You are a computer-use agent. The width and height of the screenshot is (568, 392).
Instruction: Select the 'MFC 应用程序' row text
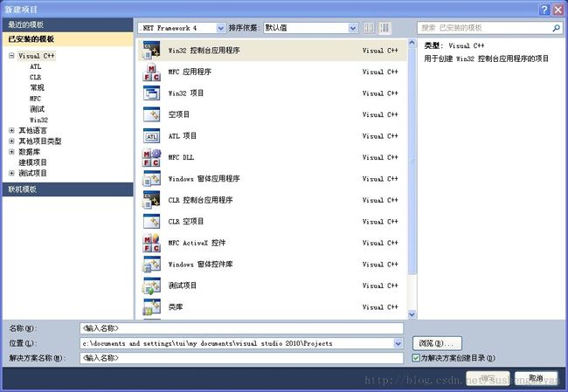190,72
